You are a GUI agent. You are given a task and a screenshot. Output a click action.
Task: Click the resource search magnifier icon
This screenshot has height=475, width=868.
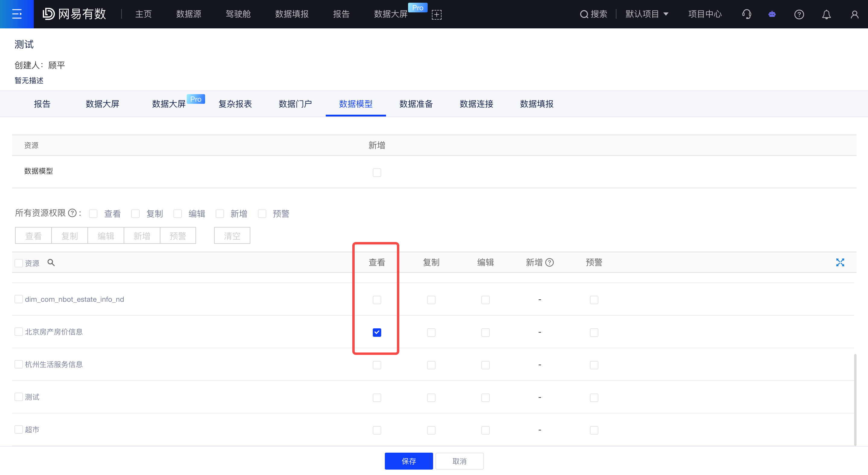[51, 262]
